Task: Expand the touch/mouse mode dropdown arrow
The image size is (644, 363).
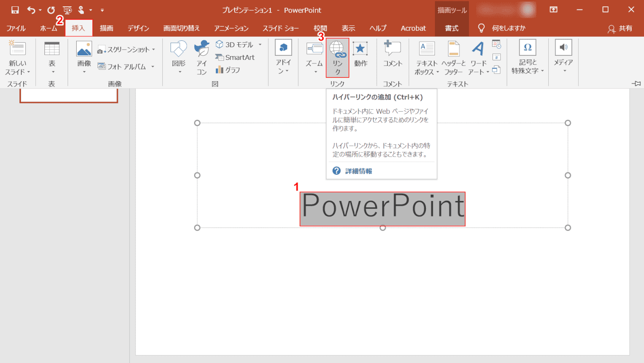Action: tap(91, 10)
